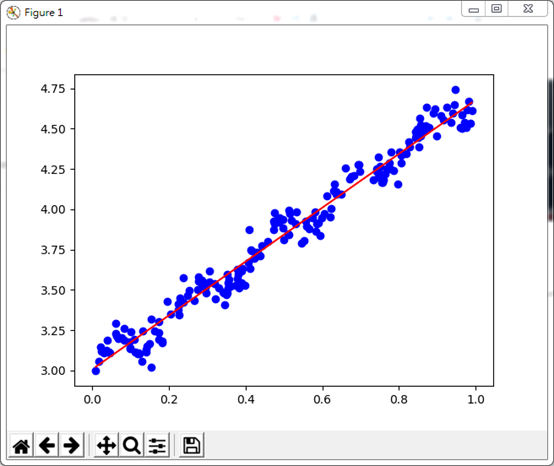
Task: Click the 4.75 y-axis tick label
Action: coord(53,89)
